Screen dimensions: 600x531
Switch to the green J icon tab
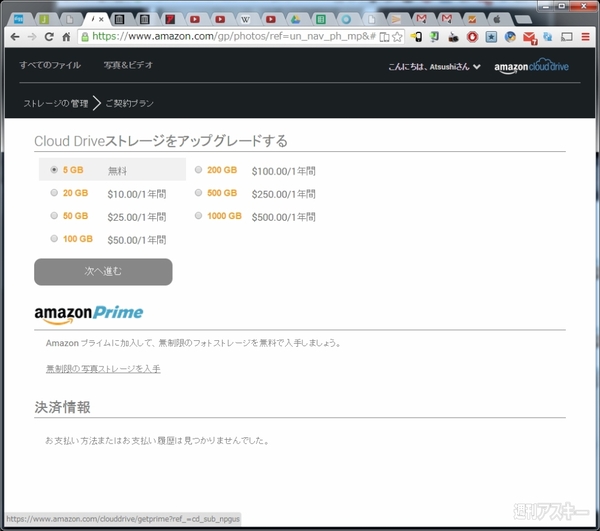(44, 19)
